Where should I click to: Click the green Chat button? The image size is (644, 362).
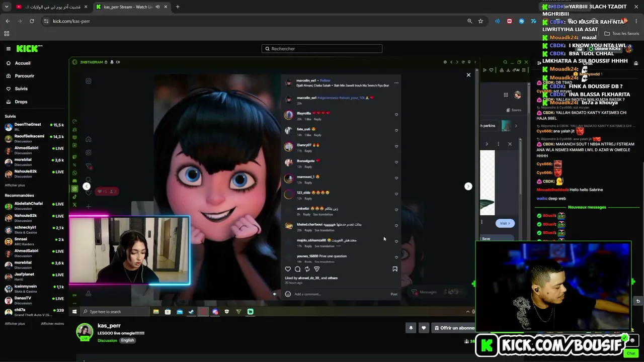[x=631, y=353]
